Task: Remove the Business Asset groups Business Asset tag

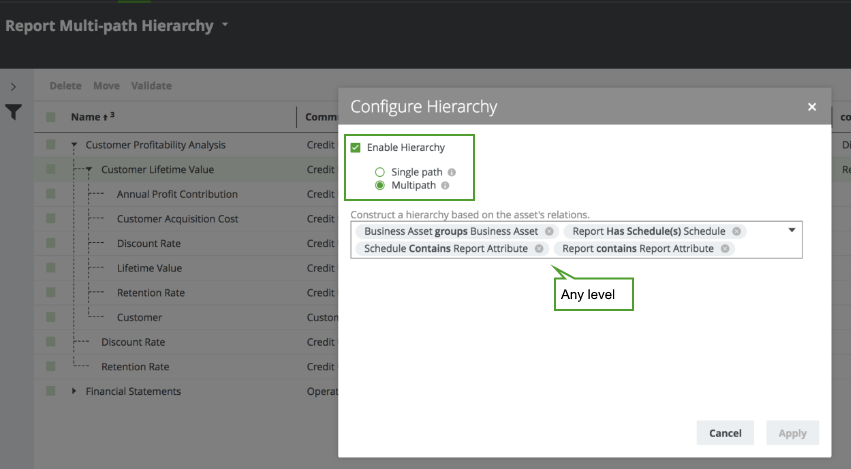Action: 549,231
